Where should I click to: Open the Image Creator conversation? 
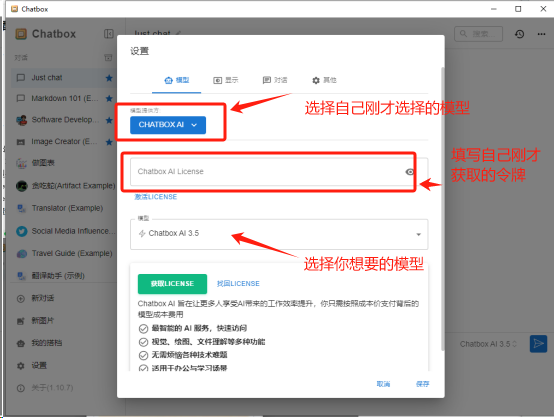64,142
